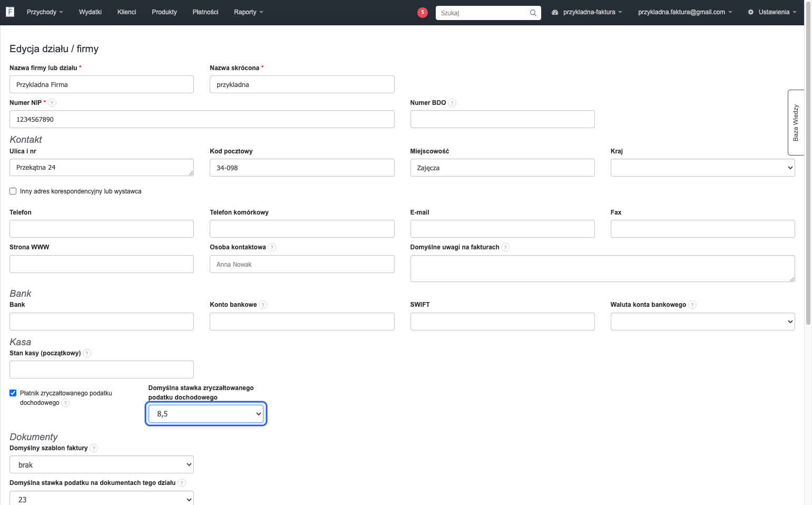Open help icon next to Osoba kontaktowa
The image size is (812, 505).
pyautogui.click(x=272, y=247)
